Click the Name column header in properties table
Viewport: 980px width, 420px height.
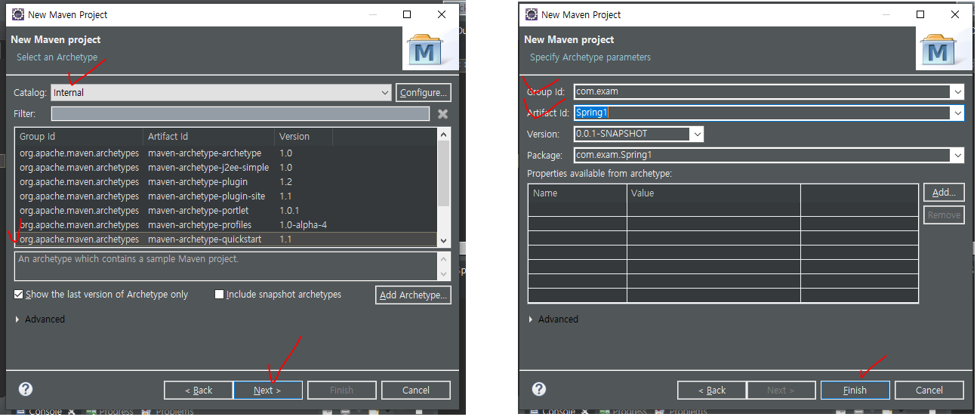578,193
